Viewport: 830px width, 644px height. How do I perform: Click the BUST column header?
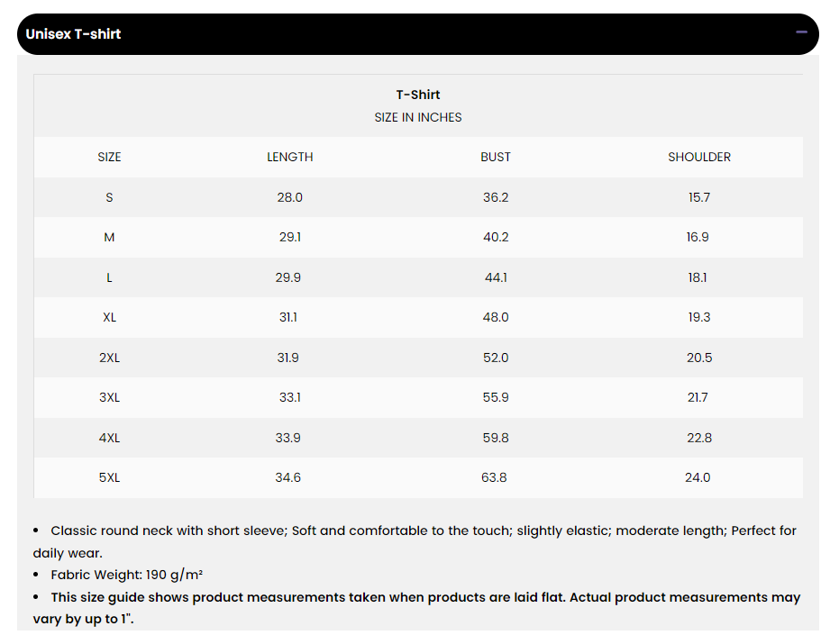click(x=496, y=157)
